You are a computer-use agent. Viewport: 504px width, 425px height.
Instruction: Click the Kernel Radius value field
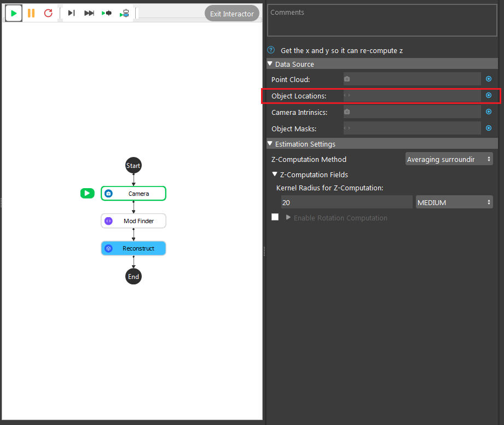(x=346, y=202)
